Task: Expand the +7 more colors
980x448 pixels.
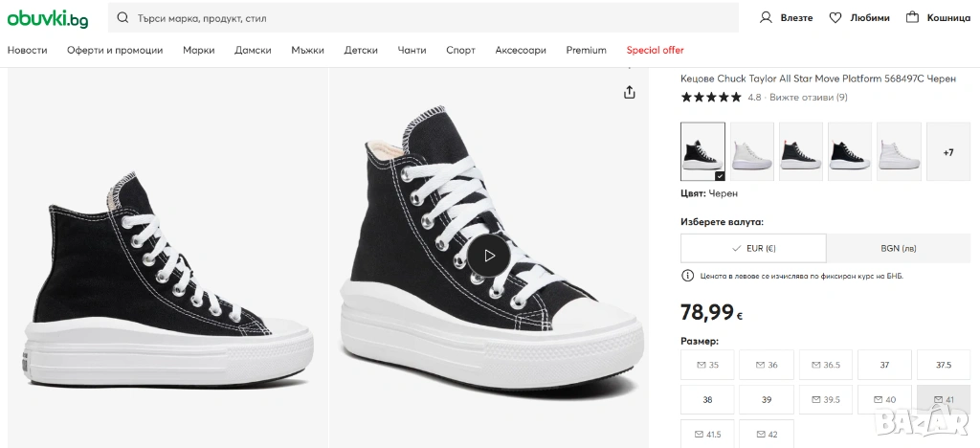Action: (x=947, y=151)
